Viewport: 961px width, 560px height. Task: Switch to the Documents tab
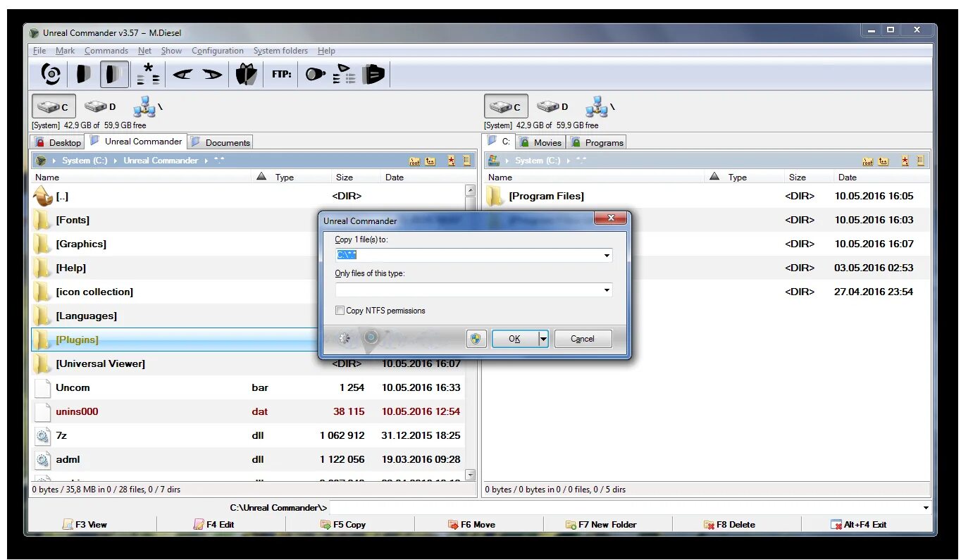point(220,142)
